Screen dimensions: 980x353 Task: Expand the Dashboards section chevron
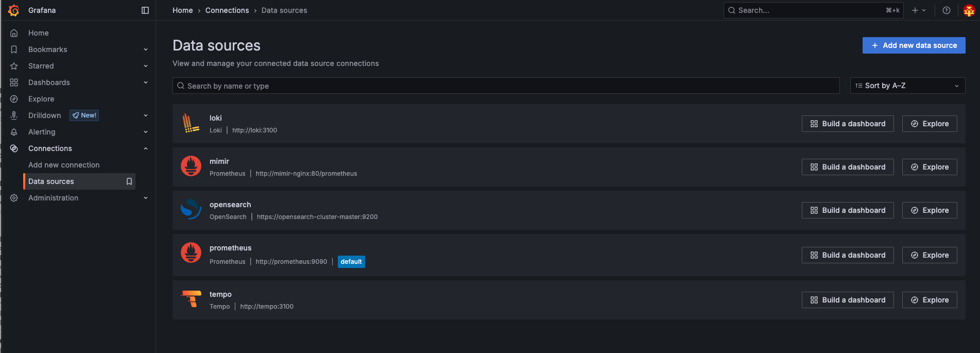(146, 82)
